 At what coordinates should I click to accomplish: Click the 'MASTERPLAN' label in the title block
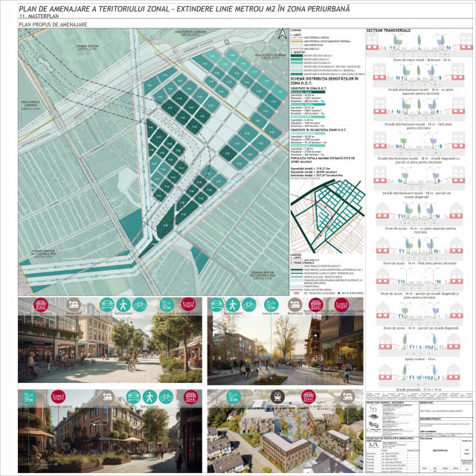pos(440,451)
